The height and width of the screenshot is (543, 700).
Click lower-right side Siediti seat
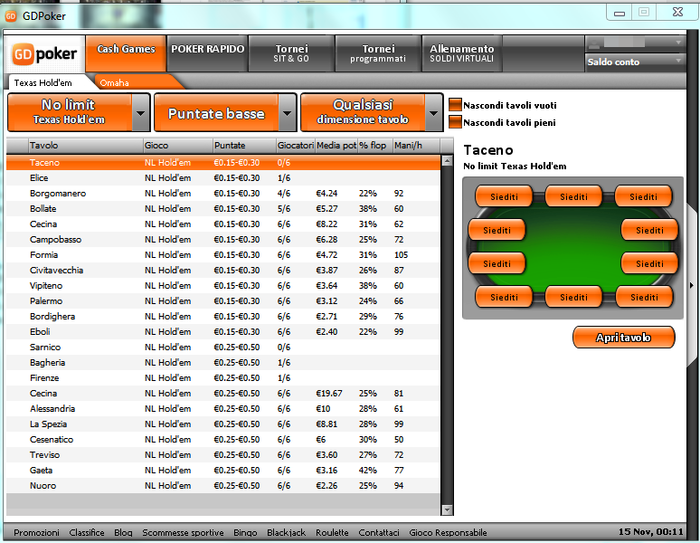(650, 263)
